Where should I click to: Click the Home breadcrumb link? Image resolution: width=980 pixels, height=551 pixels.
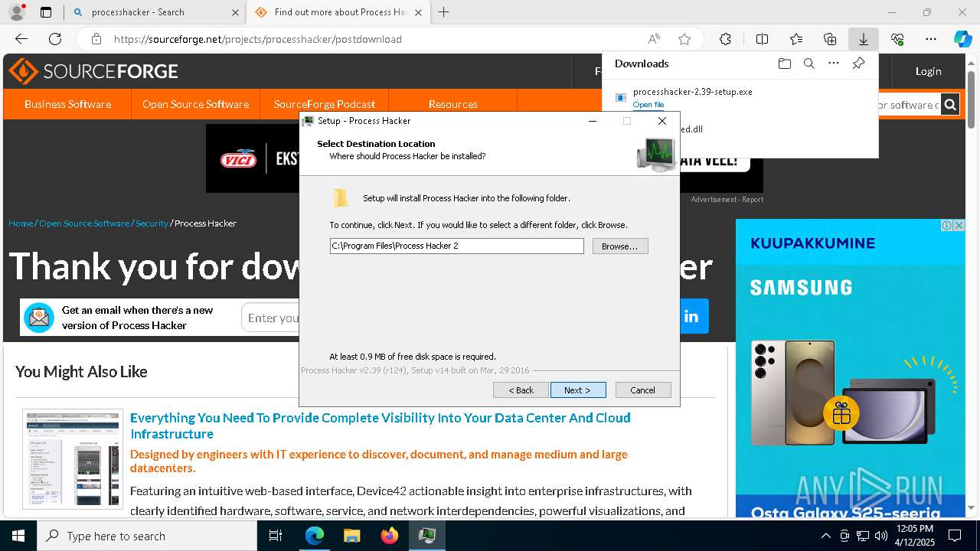click(x=21, y=223)
